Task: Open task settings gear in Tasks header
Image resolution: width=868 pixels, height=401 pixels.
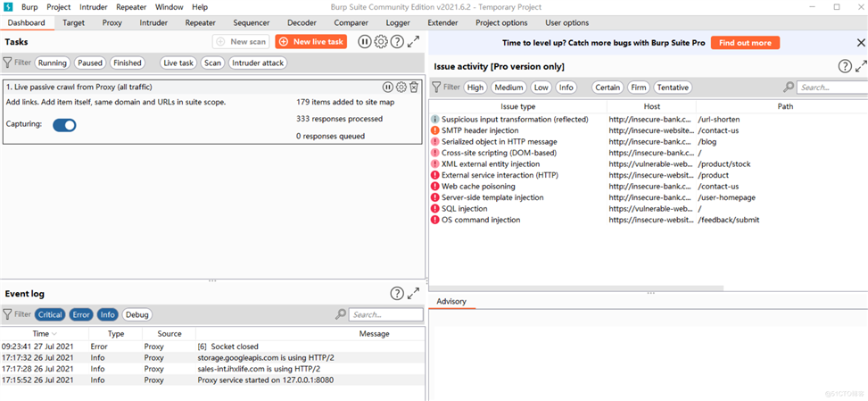Action: pyautogui.click(x=380, y=42)
